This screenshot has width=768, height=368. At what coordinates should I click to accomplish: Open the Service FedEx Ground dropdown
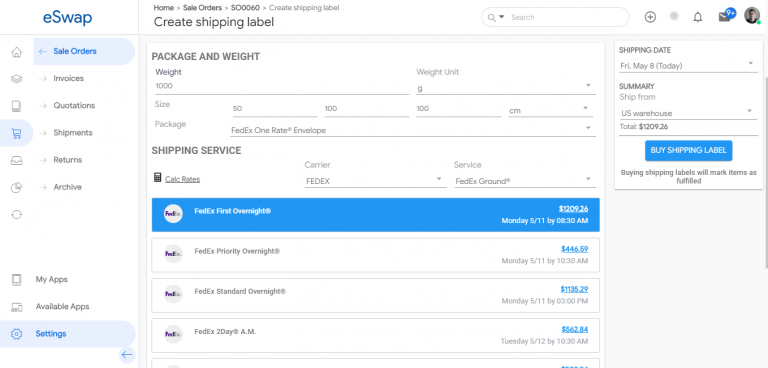coord(525,181)
